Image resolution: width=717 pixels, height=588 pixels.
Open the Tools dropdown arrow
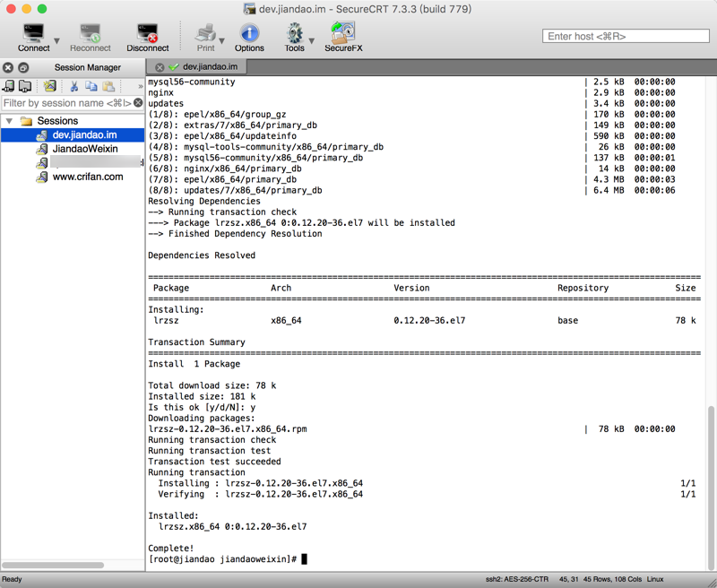(312, 40)
